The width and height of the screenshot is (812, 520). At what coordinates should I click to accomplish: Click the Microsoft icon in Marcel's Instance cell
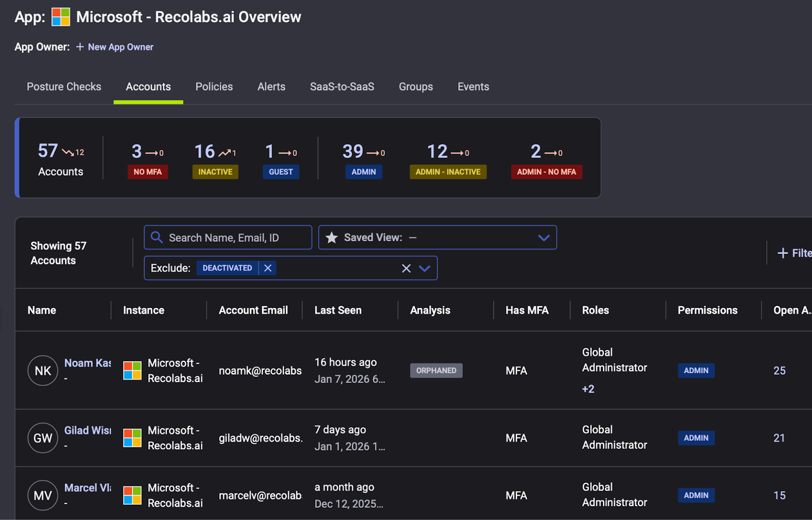[132, 495]
